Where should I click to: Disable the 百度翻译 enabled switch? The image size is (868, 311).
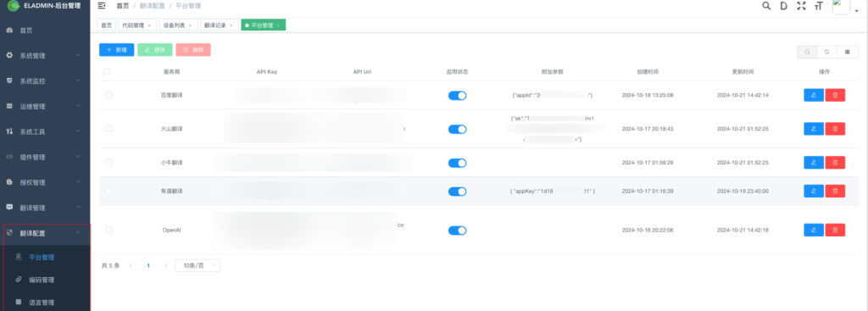coord(457,96)
